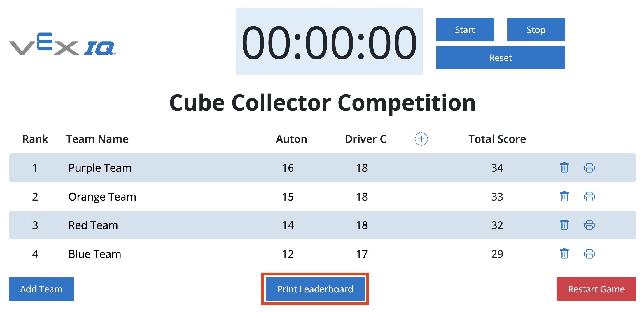Screen dimensions: 644x312
Task: Print the Red Team's score card
Action: (589, 225)
